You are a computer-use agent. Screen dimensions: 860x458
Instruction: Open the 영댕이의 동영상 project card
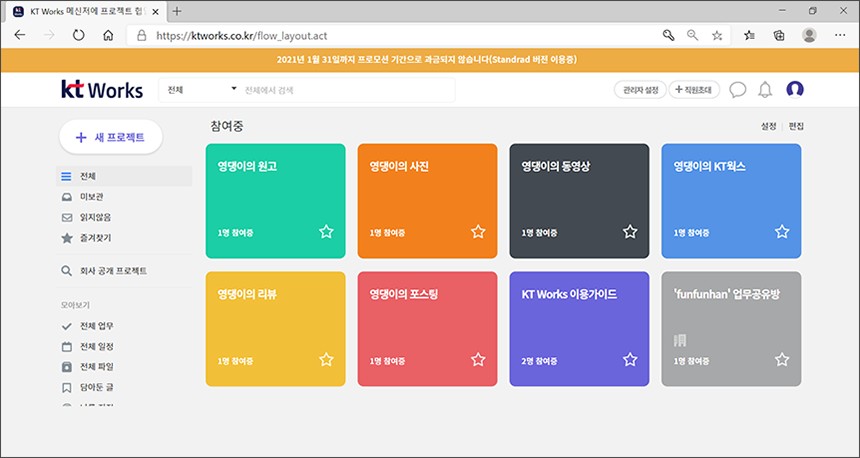pos(579,201)
